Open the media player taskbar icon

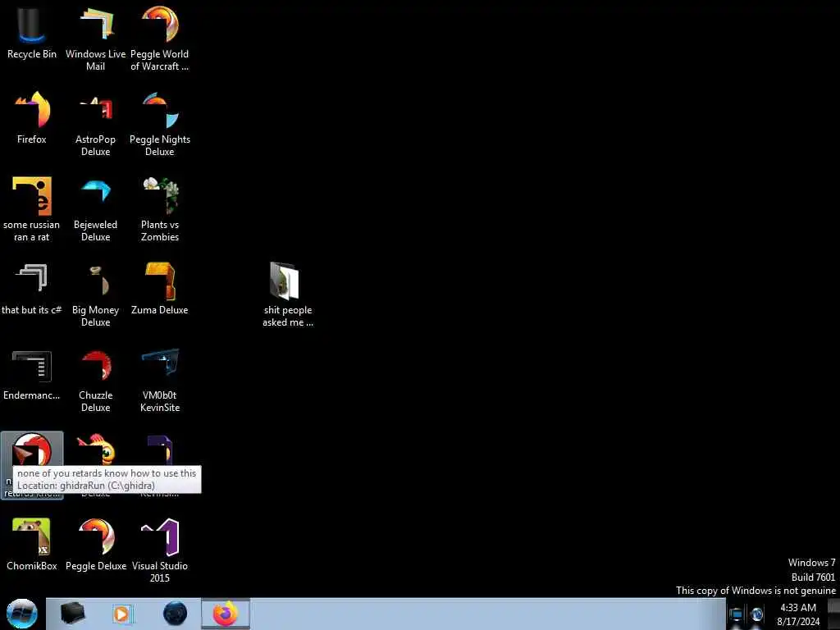point(121,614)
